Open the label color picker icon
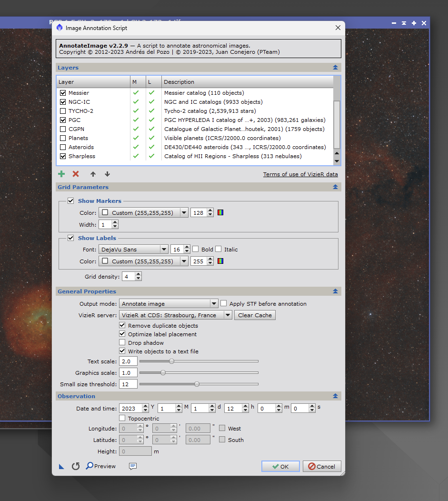The height and width of the screenshot is (501, 448). point(220,261)
